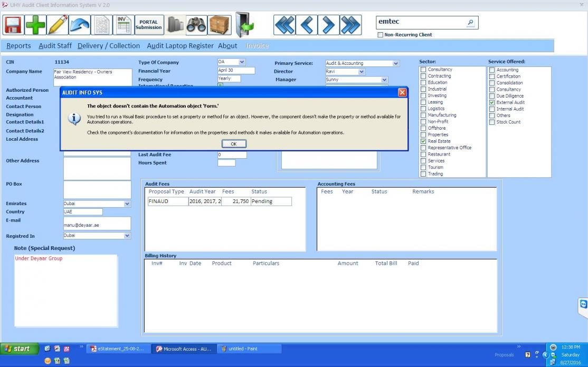This screenshot has width=588, height=367.
Task: Check the Offshore sector checkbox
Action: pyautogui.click(x=423, y=128)
